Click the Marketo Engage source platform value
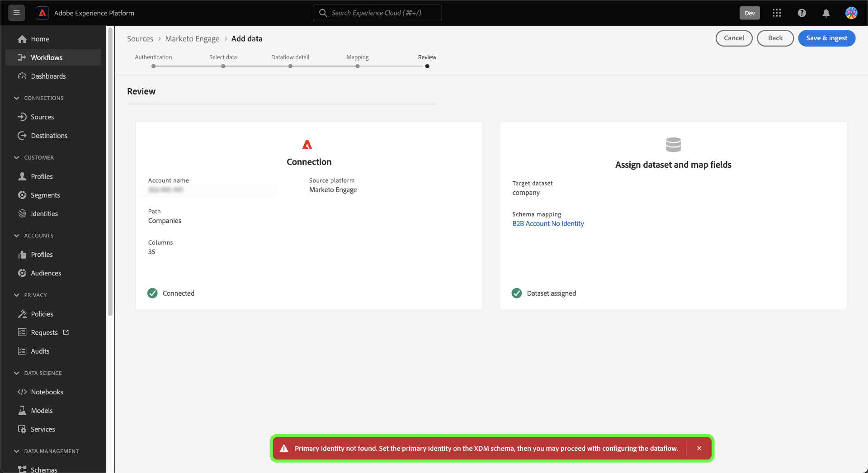 [x=333, y=190]
